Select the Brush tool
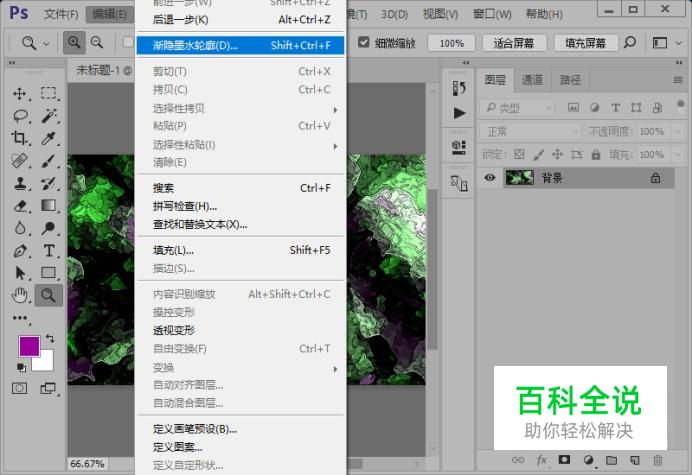The width and height of the screenshot is (692, 475). click(x=49, y=161)
